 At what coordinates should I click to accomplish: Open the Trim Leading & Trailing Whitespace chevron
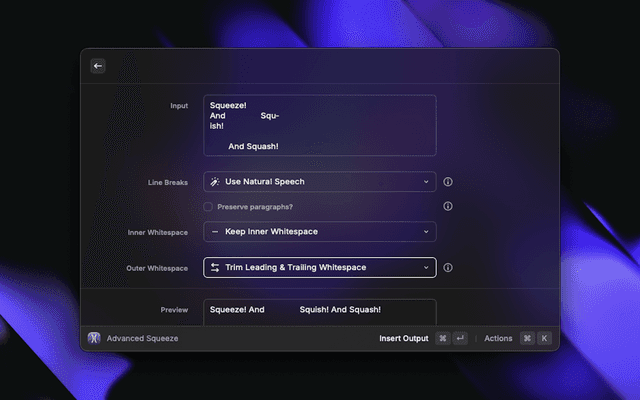tap(426, 268)
